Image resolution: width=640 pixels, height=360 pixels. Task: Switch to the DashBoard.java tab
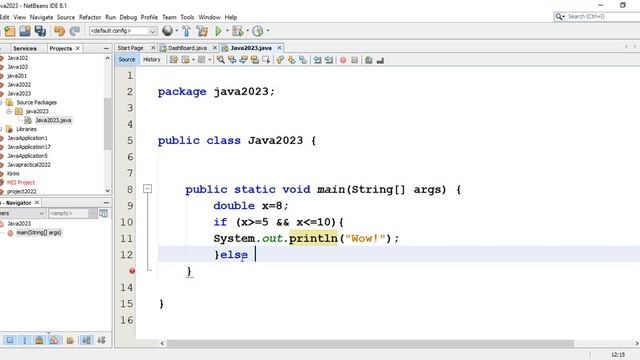tap(187, 48)
